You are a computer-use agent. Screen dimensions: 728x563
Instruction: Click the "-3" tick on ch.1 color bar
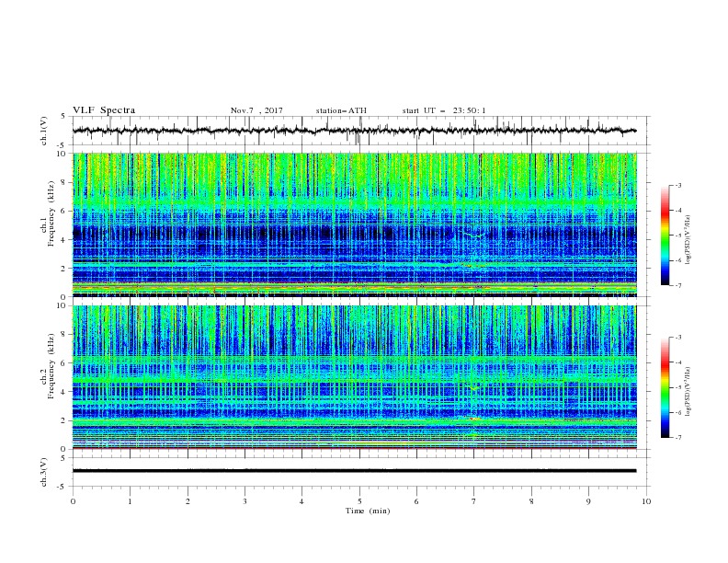click(677, 185)
